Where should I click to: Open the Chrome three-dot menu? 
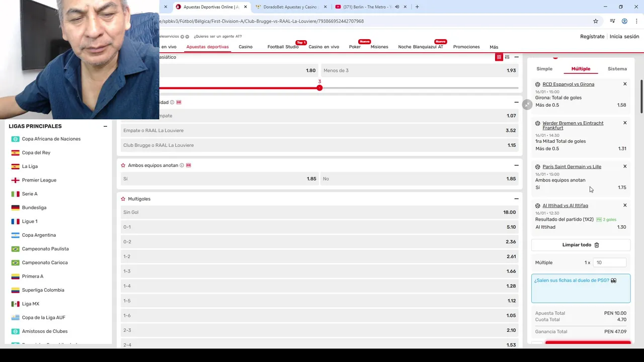pos(636,21)
